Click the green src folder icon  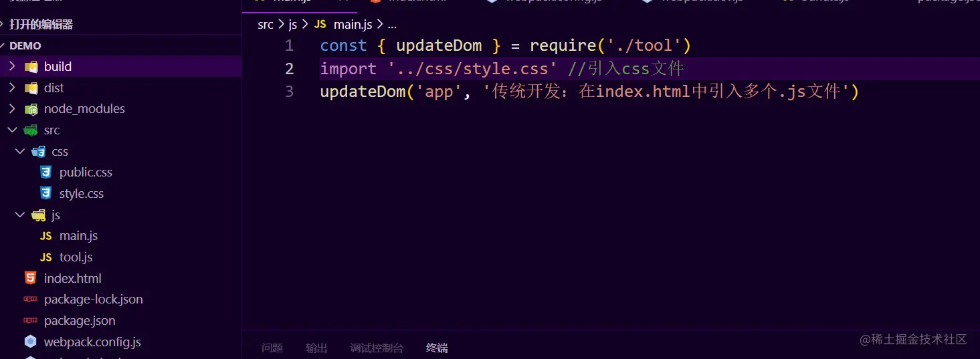click(31, 130)
